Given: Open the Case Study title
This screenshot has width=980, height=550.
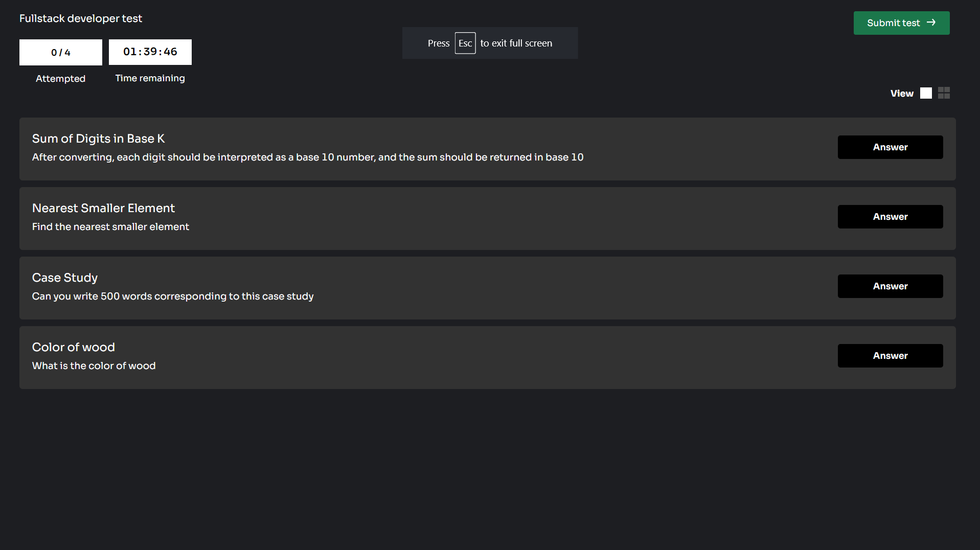Looking at the screenshot, I should [65, 278].
